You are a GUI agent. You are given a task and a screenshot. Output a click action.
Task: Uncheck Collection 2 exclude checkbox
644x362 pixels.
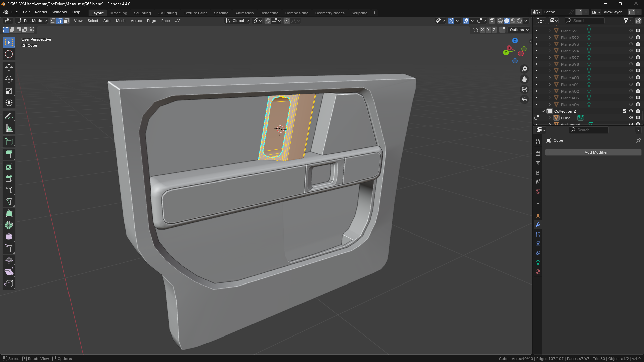pos(624,111)
